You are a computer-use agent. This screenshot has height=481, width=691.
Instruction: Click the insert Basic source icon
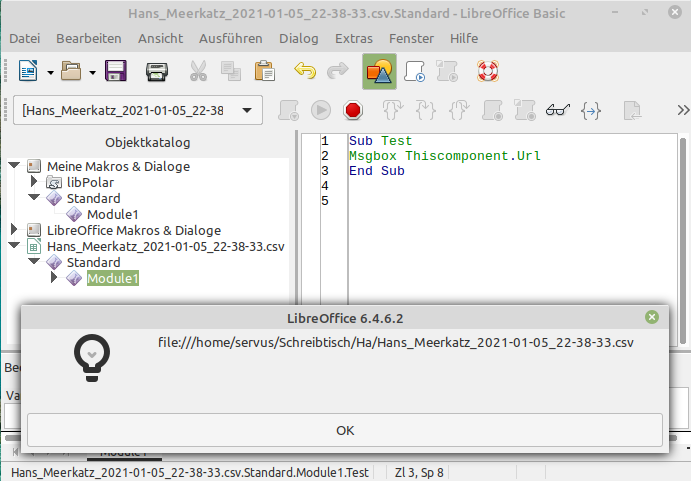point(632,110)
